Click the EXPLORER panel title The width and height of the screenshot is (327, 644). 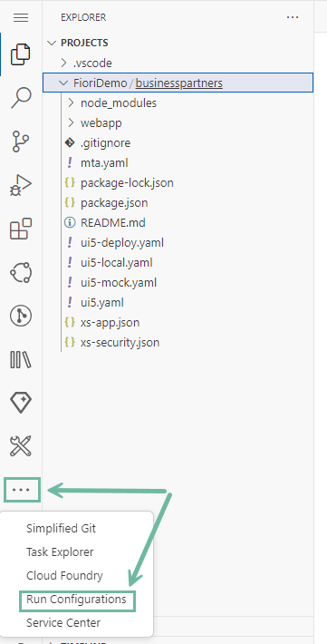tap(83, 17)
